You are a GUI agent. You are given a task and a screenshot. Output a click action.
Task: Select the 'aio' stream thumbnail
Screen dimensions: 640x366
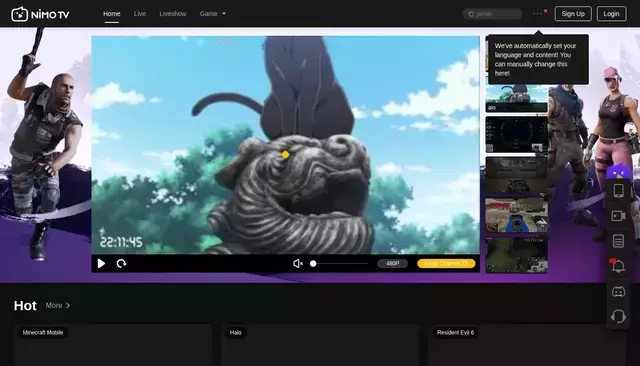(516, 98)
